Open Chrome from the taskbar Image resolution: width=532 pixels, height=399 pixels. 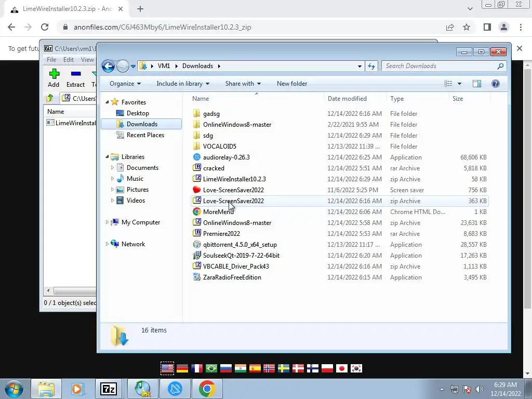pos(207,389)
